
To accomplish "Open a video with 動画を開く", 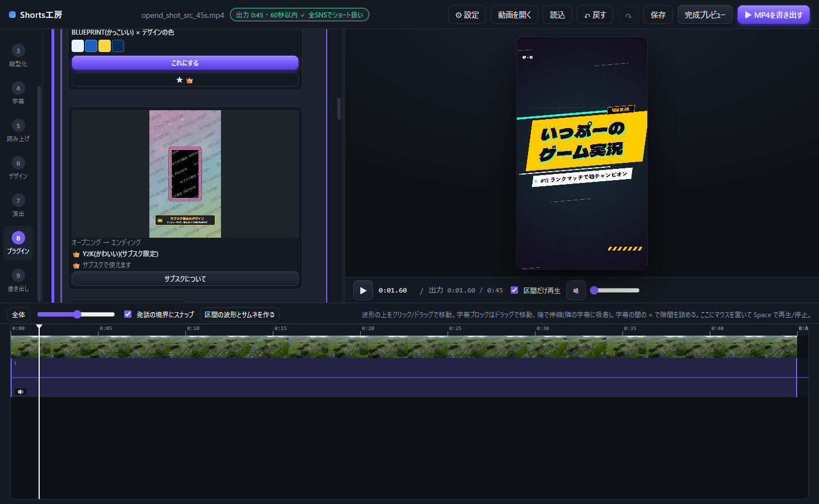I will [x=515, y=15].
